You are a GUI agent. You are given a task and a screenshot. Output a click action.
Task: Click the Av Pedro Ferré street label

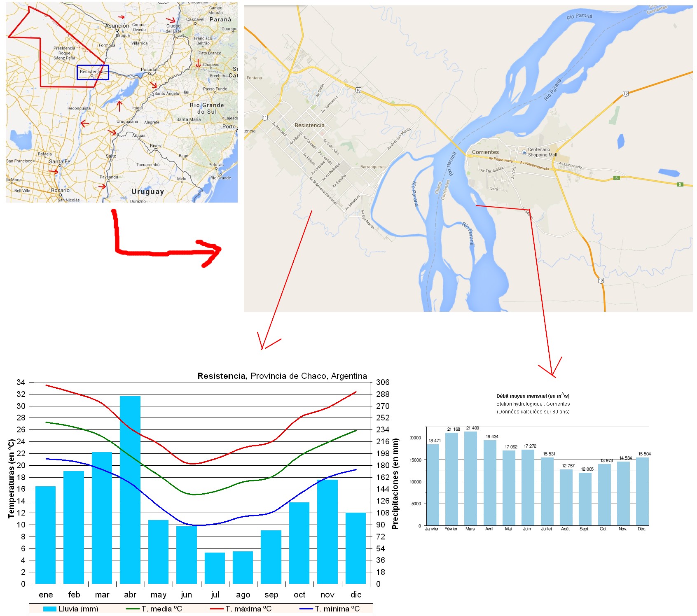pyautogui.click(x=501, y=159)
